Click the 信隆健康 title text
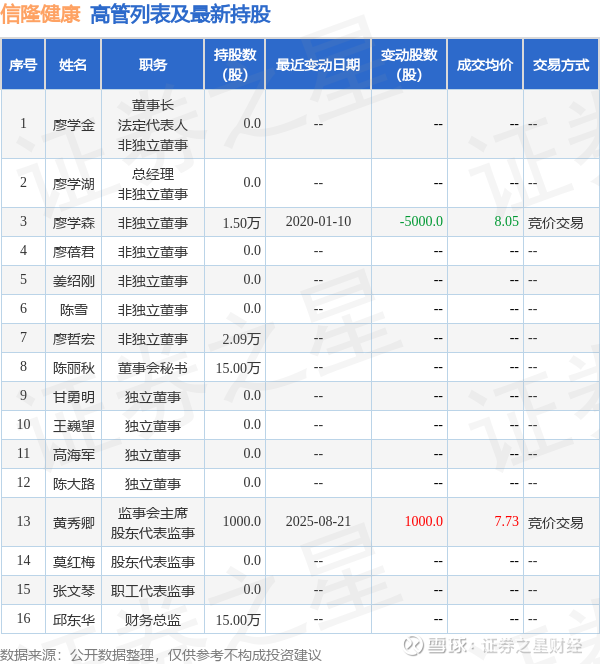The width and height of the screenshot is (600, 664). tap(40, 14)
